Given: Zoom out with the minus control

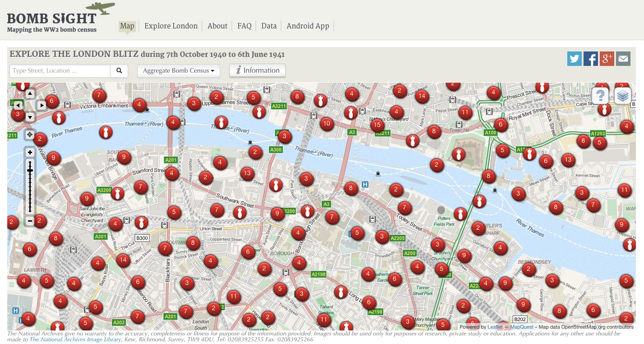Looking at the screenshot, I should pyautogui.click(x=30, y=221).
